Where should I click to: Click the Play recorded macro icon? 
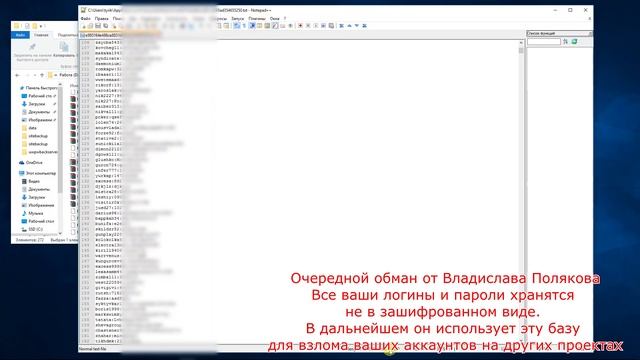pos(316,26)
